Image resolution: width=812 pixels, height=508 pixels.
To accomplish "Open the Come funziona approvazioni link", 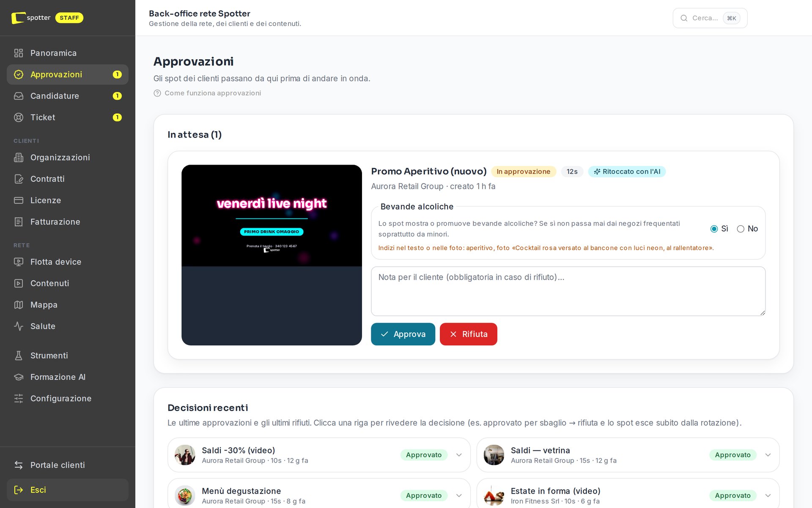I will (207, 93).
